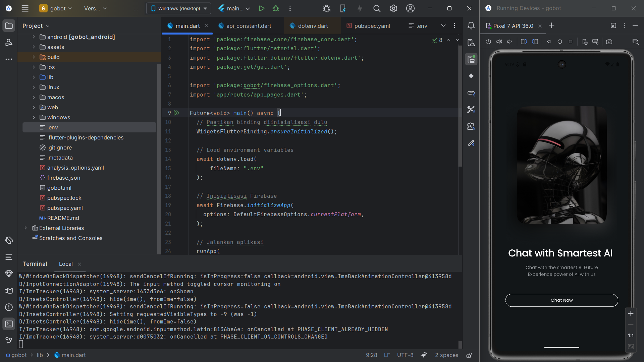Open the Project view dropdown

[x=36, y=26]
